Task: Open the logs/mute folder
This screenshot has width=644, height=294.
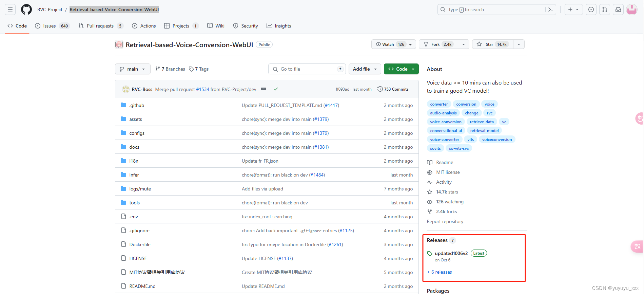Action: click(x=140, y=189)
